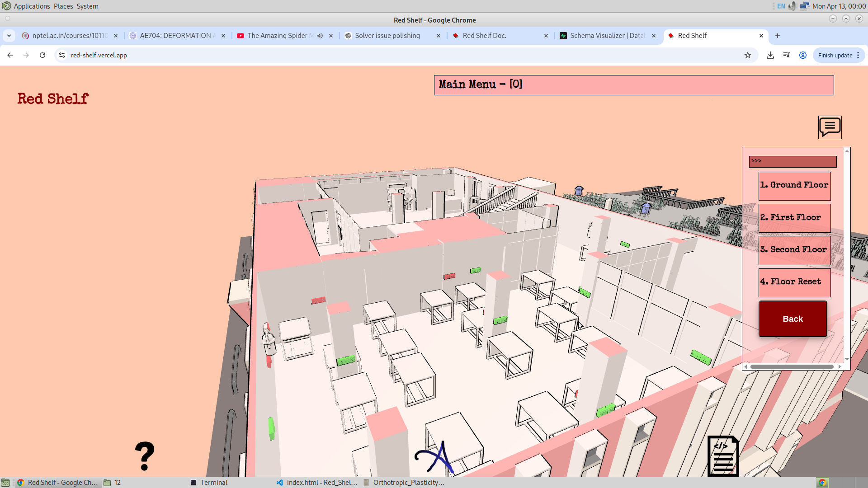Open the Finish update menu
Screen dimensions: 868x488
click(x=839, y=55)
